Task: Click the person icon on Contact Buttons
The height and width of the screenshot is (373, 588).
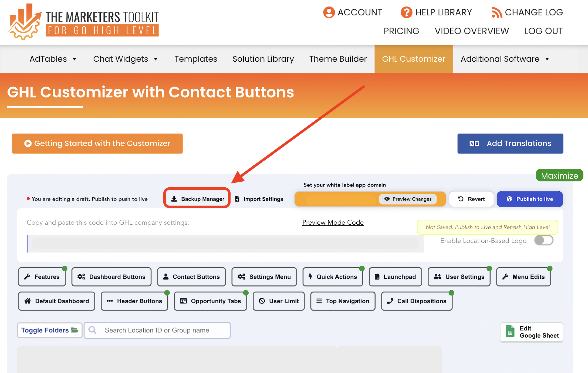Action: pos(166,277)
